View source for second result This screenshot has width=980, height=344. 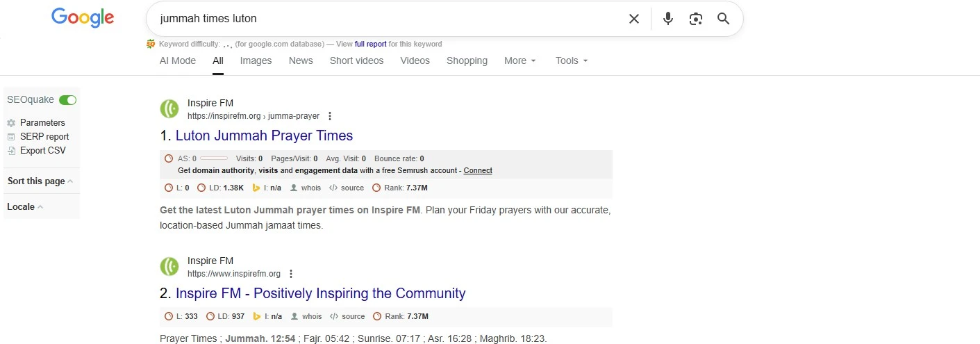[x=347, y=316]
